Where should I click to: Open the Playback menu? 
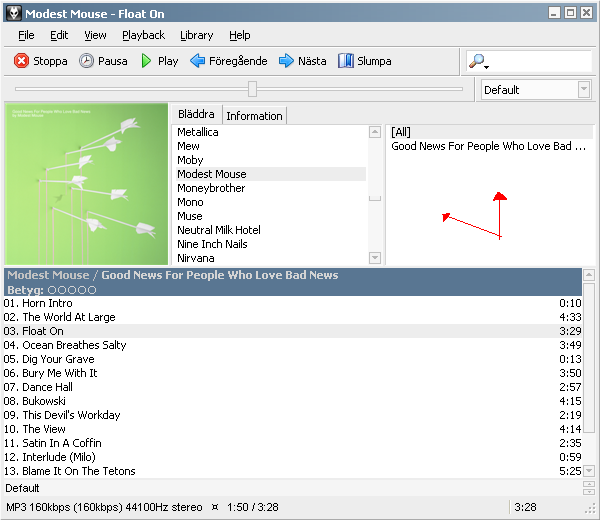(x=143, y=35)
